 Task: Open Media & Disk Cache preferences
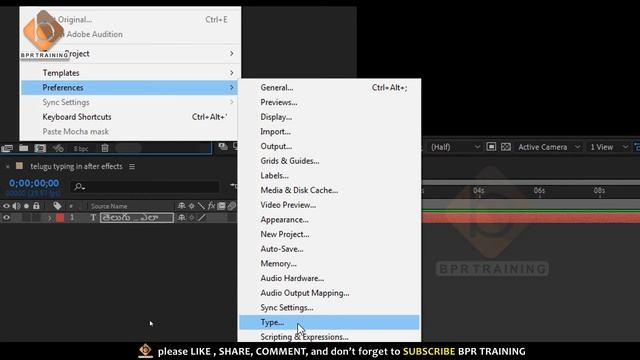[x=329, y=191]
